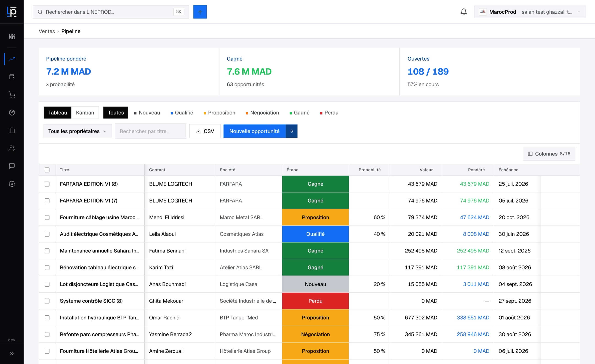The image size is (595, 364).
Task: Open the chat message sidebar icon
Action: tap(12, 166)
